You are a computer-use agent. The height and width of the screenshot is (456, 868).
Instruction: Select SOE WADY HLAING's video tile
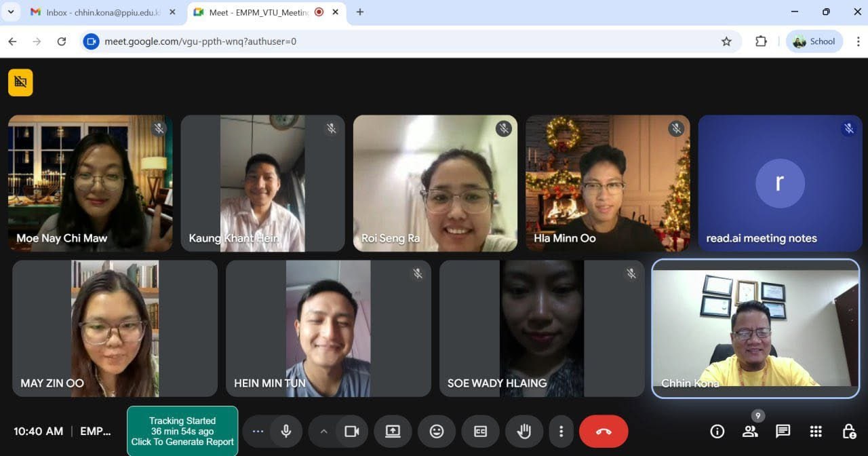click(542, 328)
